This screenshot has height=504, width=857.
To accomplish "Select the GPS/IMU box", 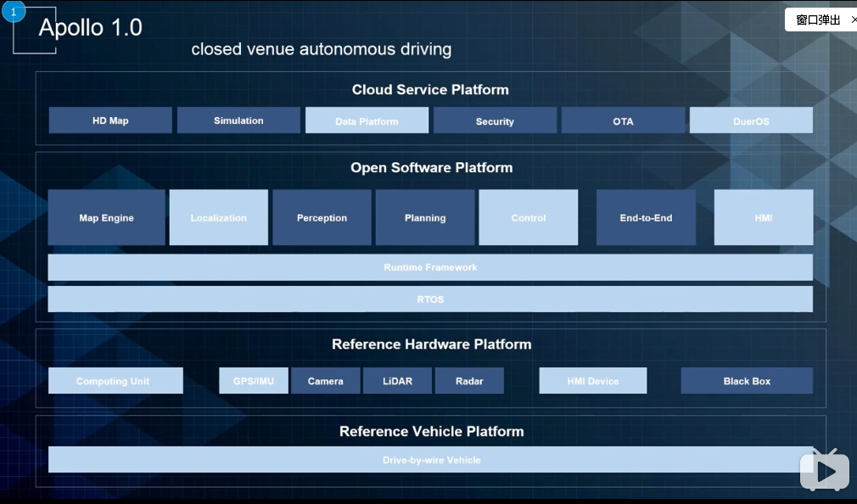I will coord(254,380).
